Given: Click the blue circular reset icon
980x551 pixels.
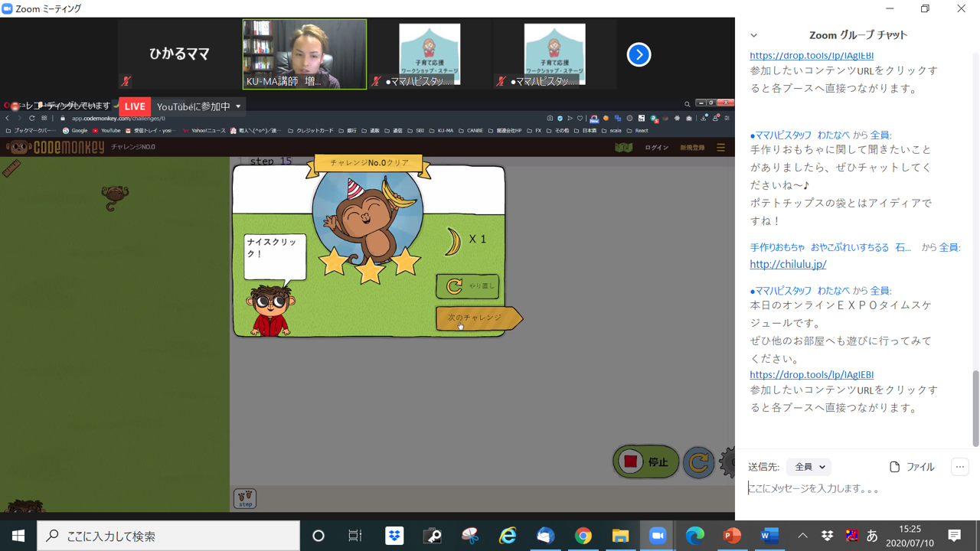Looking at the screenshot, I should (x=698, y=462).
